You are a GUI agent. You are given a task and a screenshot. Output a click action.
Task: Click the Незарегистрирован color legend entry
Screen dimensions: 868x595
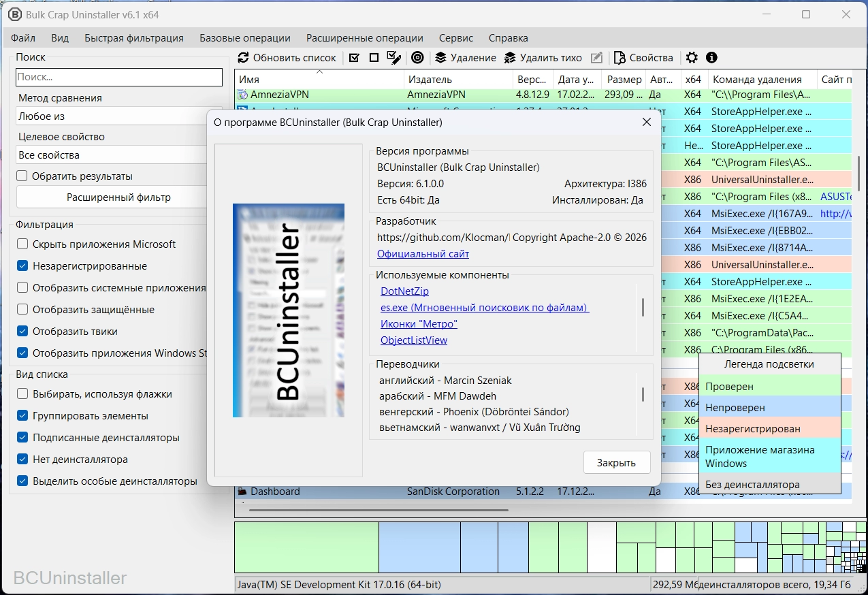[752, 429]
